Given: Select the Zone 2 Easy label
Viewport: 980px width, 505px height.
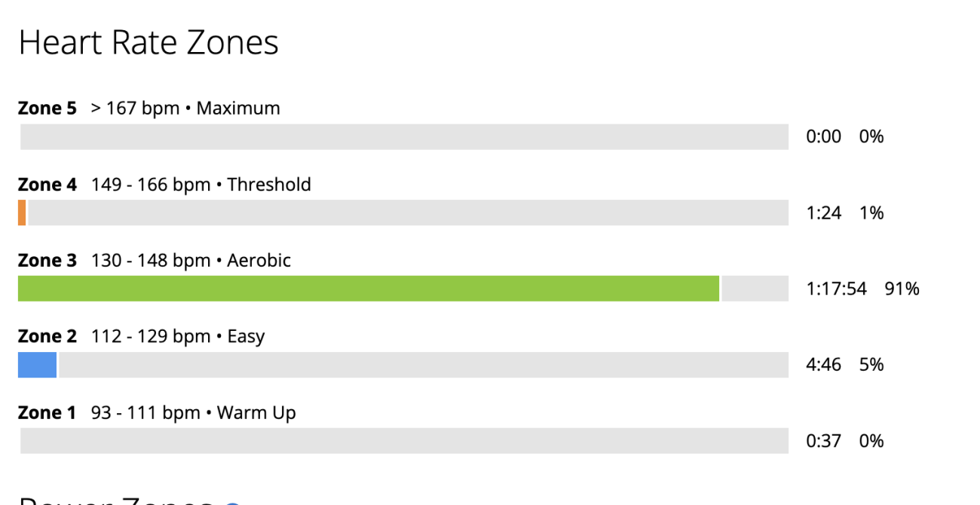Looking at the screenshot, I should point(142,336).
